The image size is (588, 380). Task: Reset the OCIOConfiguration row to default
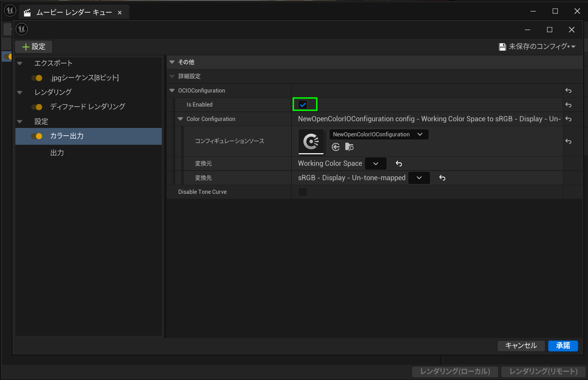point(568,91)
